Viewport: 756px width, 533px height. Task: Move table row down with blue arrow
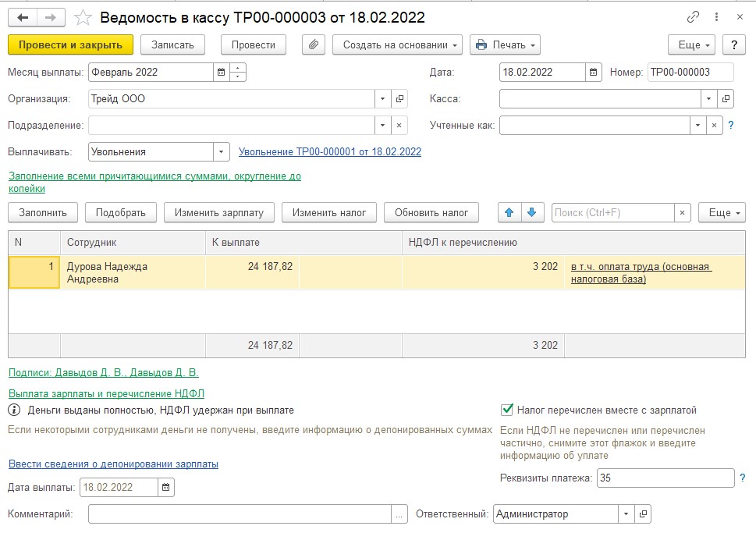click(x=532, y=213)
